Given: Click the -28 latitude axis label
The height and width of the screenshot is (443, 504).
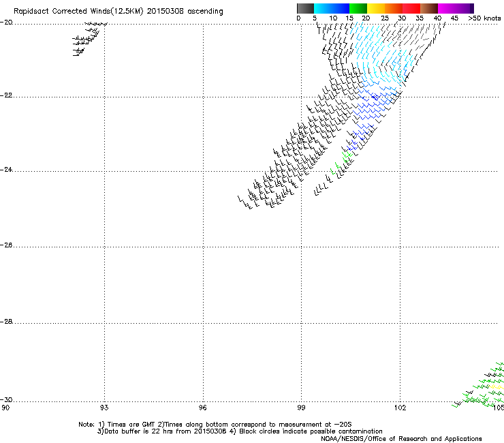Looking at the screenshot, I should pyautogui.click(x=6, y=322).
